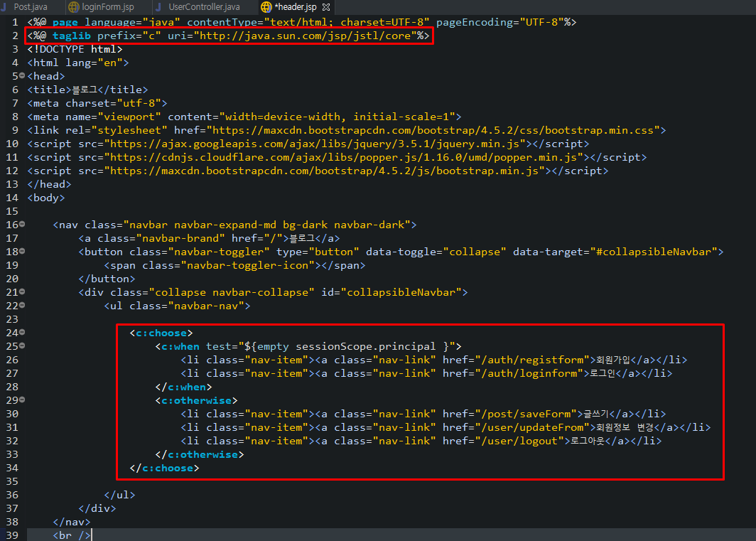Collapse the ul fold on line 22
Image resolution: width=756 pixels, height=541 pixels.
pyautogui.click(x=22, y=306)
